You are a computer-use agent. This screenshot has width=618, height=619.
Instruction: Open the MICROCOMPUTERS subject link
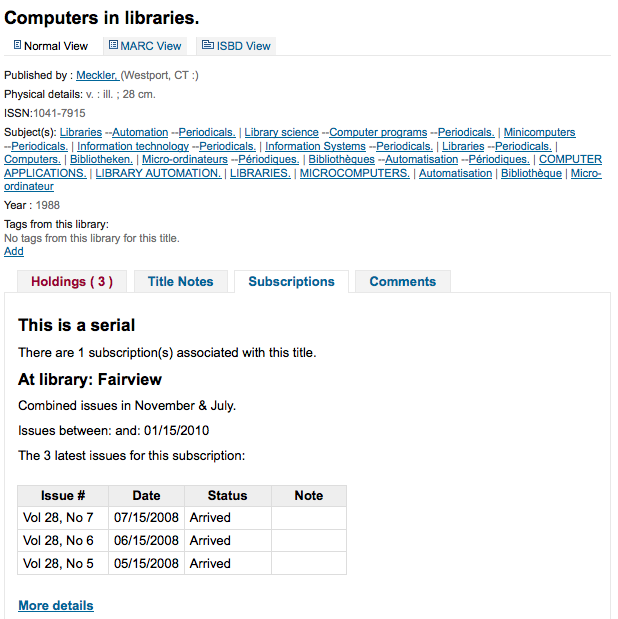355,173
